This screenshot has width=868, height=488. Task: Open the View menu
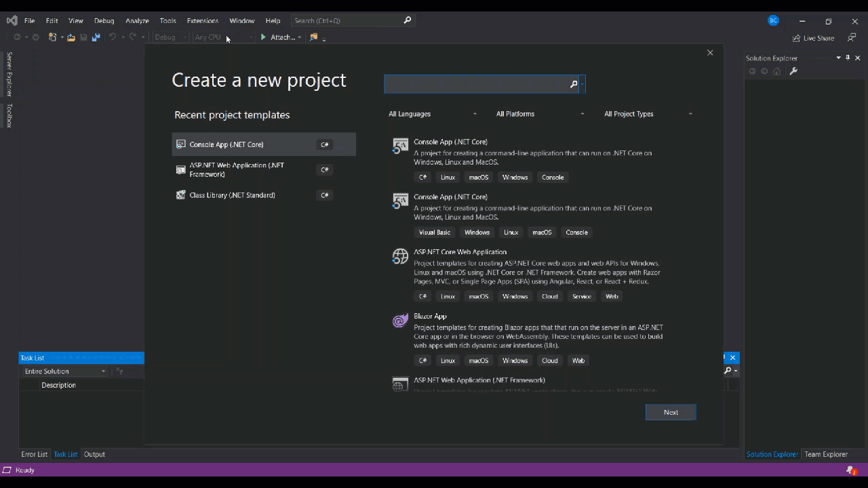[x=75, y=21]
